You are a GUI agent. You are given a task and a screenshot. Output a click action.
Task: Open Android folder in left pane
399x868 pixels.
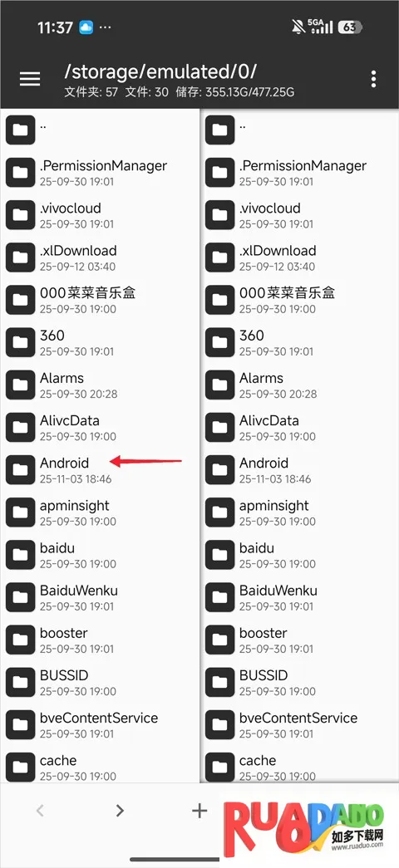pyautogui.click(x=100, y=470)
